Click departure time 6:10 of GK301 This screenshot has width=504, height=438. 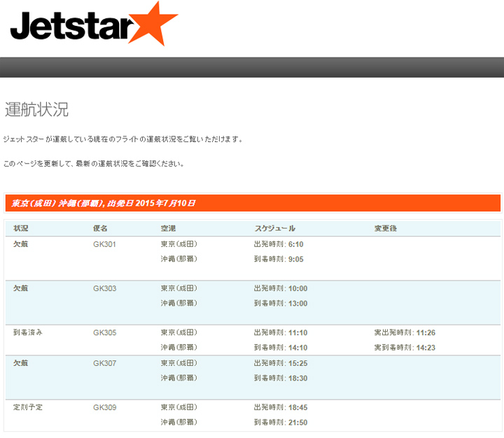(x=295, y=244)
